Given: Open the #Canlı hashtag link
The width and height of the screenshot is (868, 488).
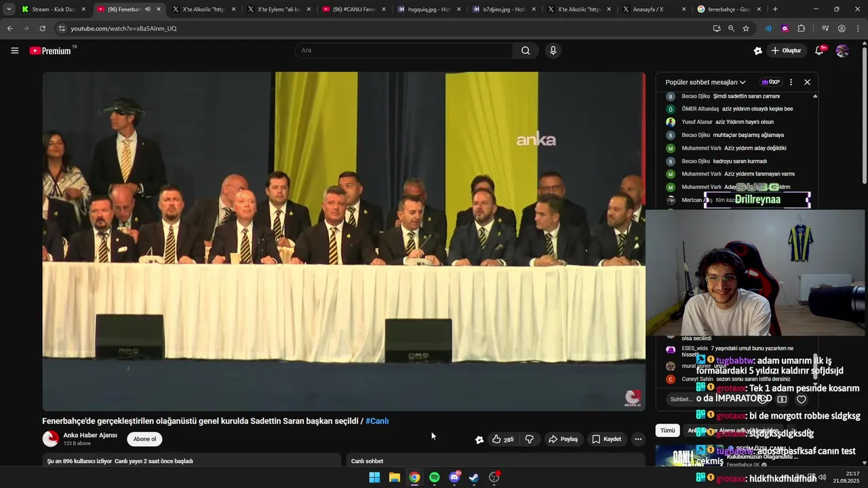Looking at the screenshot, I should 377,421.
